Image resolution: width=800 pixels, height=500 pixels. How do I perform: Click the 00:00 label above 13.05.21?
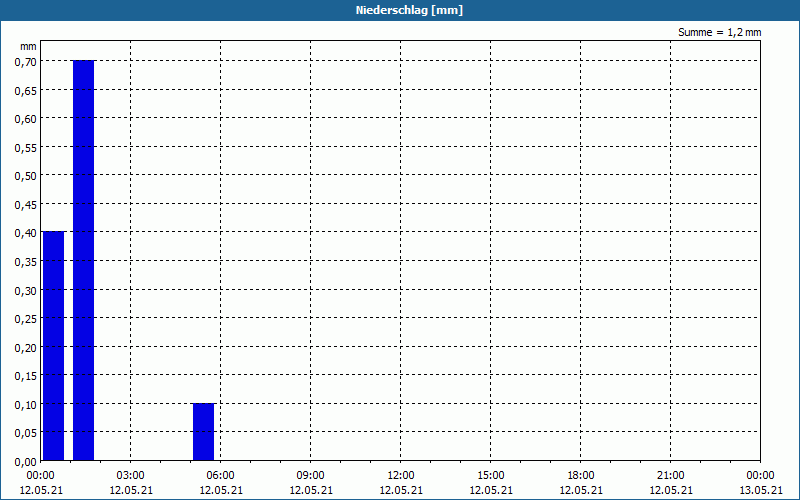tap(761, 476)
